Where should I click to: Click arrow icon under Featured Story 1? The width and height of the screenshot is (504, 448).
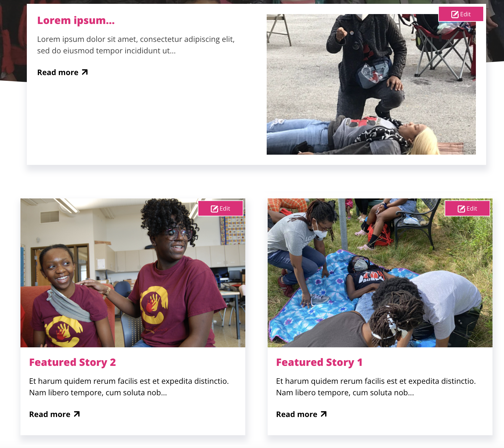(x=324, y=414)
